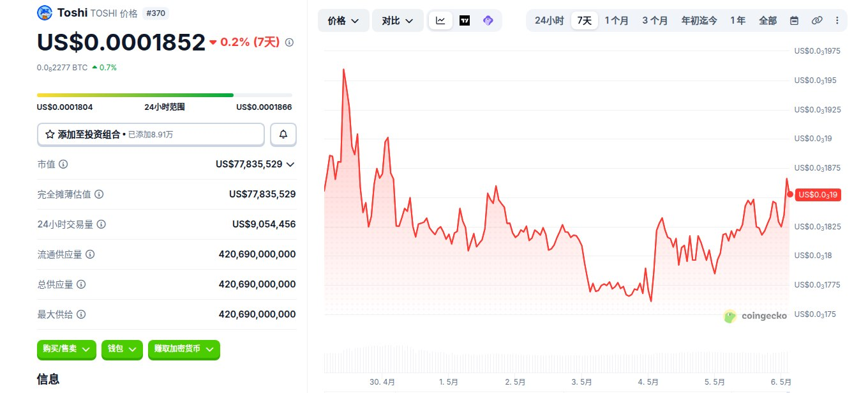Select the 24小时 time range
This screenshot has height=393, width=868.
[549, 20]
